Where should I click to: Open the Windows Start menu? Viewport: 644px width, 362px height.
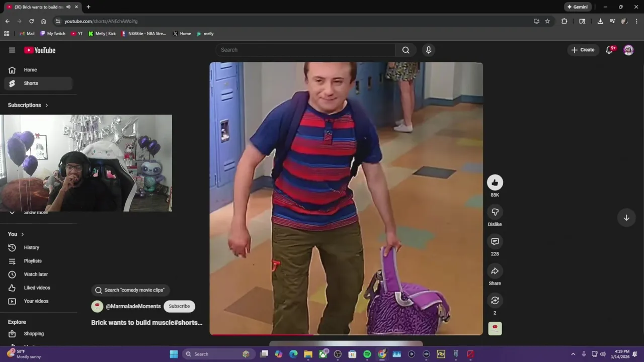174,354
